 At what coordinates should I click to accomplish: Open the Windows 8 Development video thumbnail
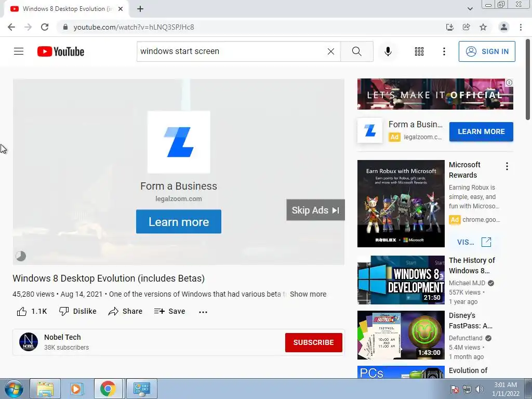tap(401, 280)
